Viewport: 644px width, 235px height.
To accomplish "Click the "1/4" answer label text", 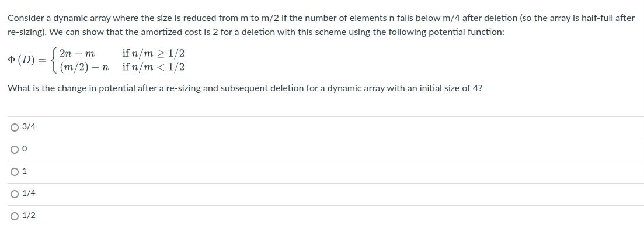I will point(29,193).
